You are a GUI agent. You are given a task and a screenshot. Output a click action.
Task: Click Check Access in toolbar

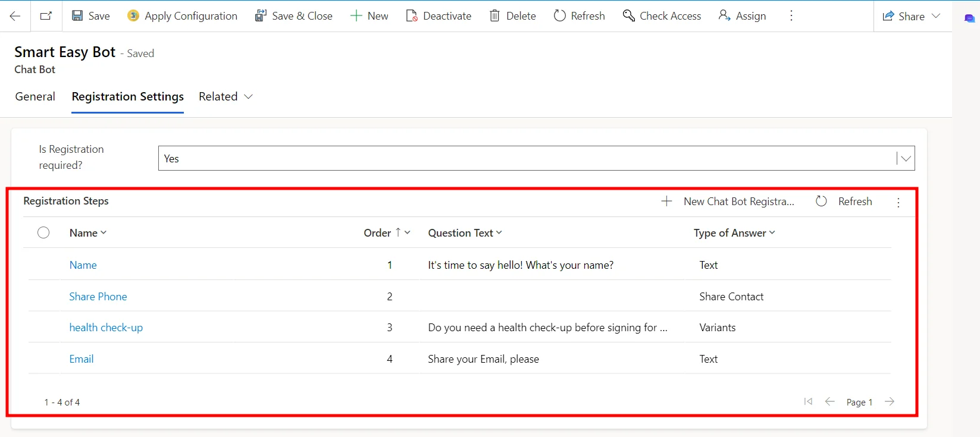pos(662,16)
